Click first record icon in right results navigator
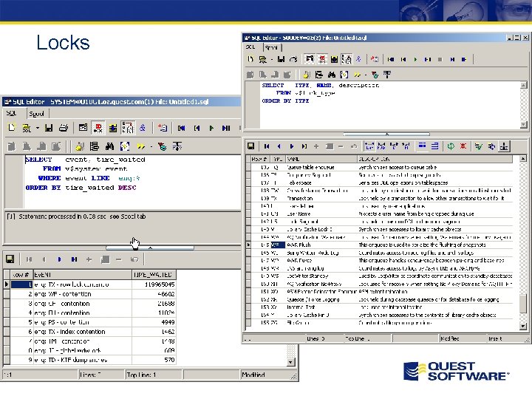Viewport: 532px width, 399px height. click(x=267, y=146)
